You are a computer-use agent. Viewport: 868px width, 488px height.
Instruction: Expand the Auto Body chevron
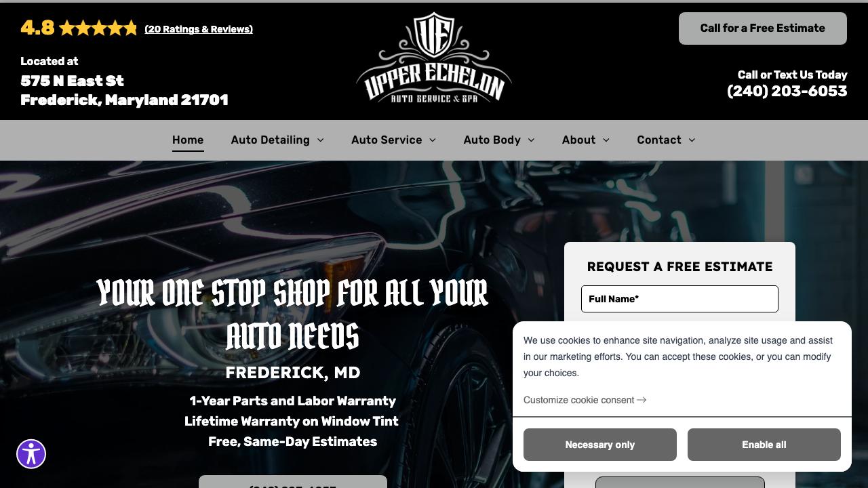pos(531,140)
